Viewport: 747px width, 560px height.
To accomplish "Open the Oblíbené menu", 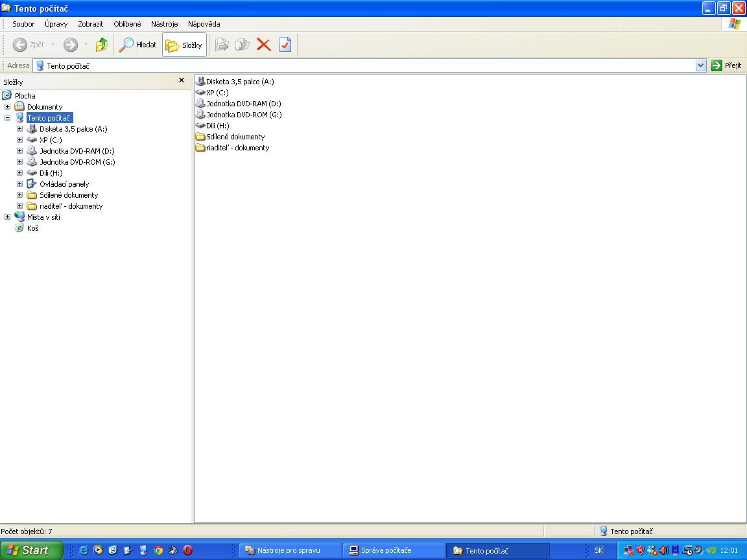I will pyautogui.click(x=127, y=24).
